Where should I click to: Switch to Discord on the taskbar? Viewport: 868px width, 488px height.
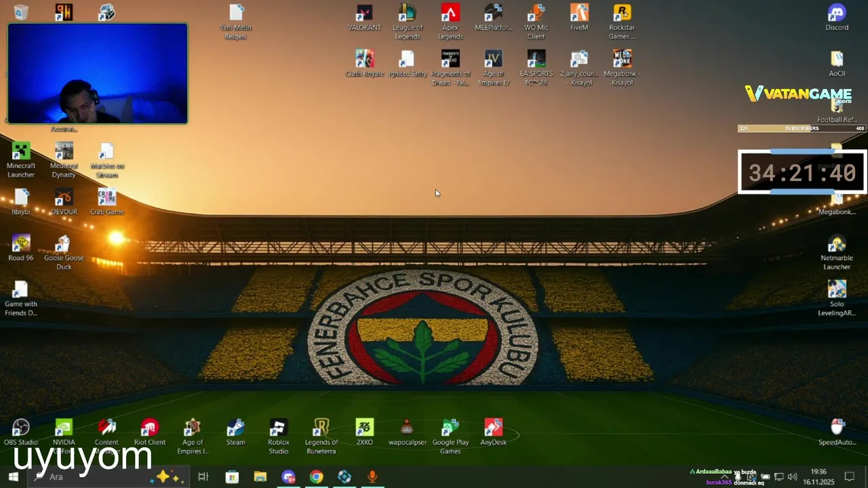point(288,477)
